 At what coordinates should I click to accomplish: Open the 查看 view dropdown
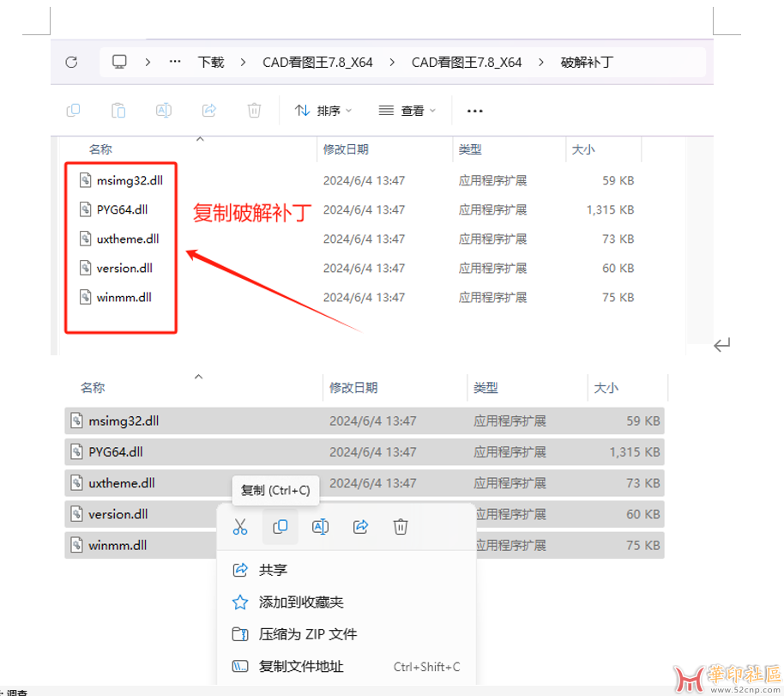pyautogui.click(x=407, y=111)
